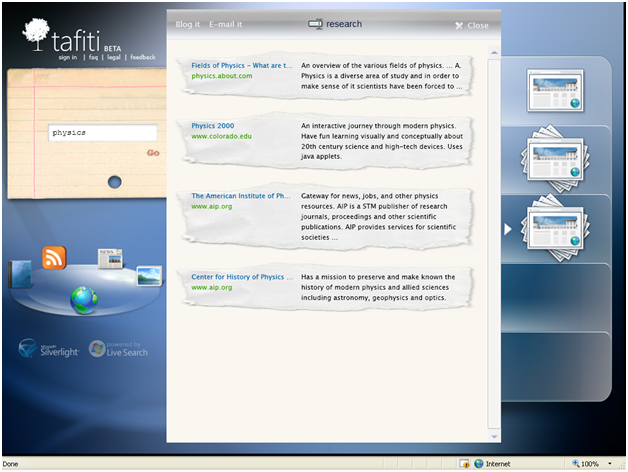The height and width of the screenshot is (472, 628).
Task: Click the 'An overview of the various fields' description
Action: click(382, 76)
